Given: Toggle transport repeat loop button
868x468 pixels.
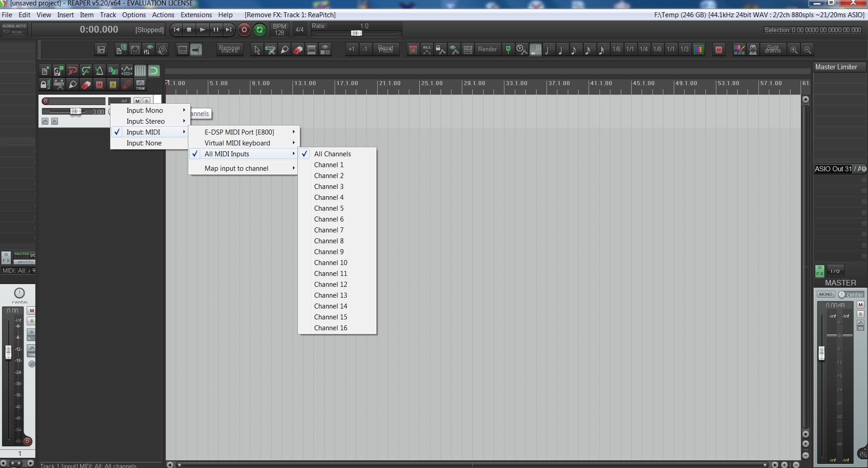Looking at the screenshot, I should point(259,30).
